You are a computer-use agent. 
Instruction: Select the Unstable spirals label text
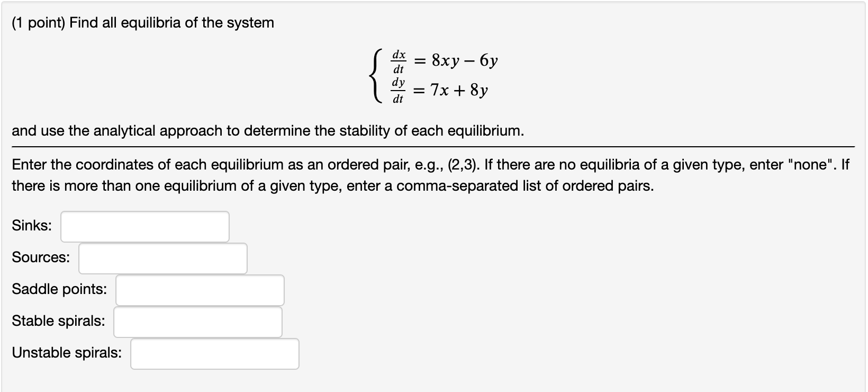67,352
